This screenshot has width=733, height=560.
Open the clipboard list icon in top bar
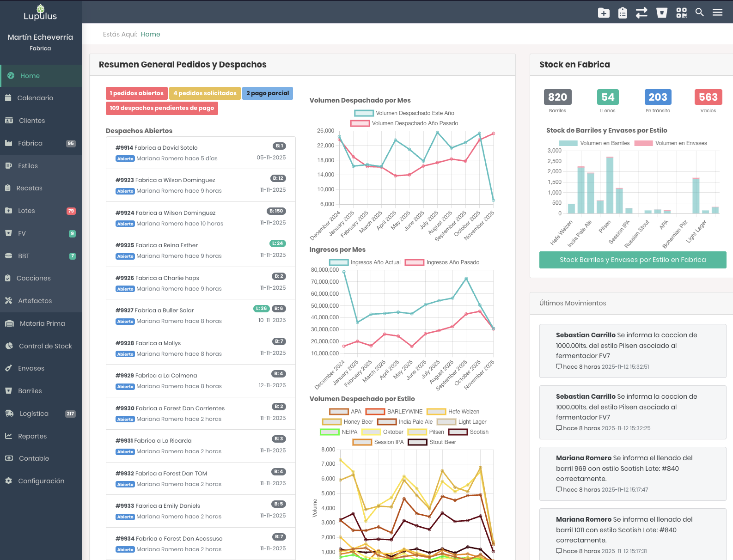(x=623, y=12)
